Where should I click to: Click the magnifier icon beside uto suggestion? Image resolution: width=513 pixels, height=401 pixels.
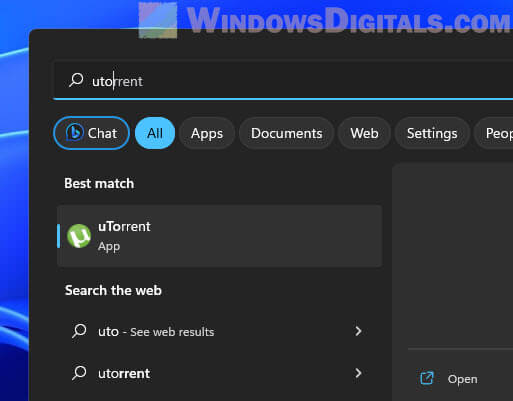click(x=79, y=331)
